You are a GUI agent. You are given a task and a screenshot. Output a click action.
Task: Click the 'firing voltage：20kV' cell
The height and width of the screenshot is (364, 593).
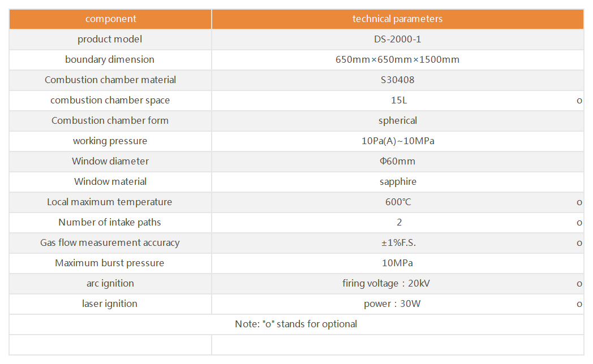(386, 284)
